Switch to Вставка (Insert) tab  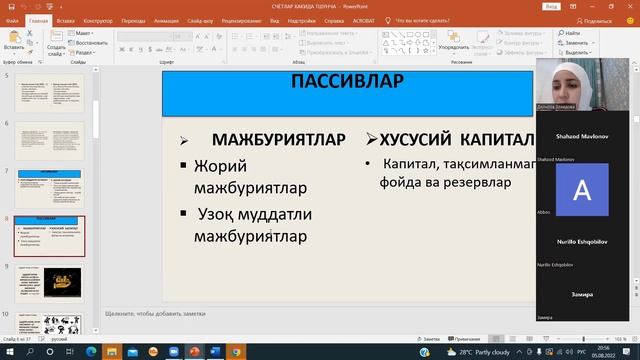[65, 20]
